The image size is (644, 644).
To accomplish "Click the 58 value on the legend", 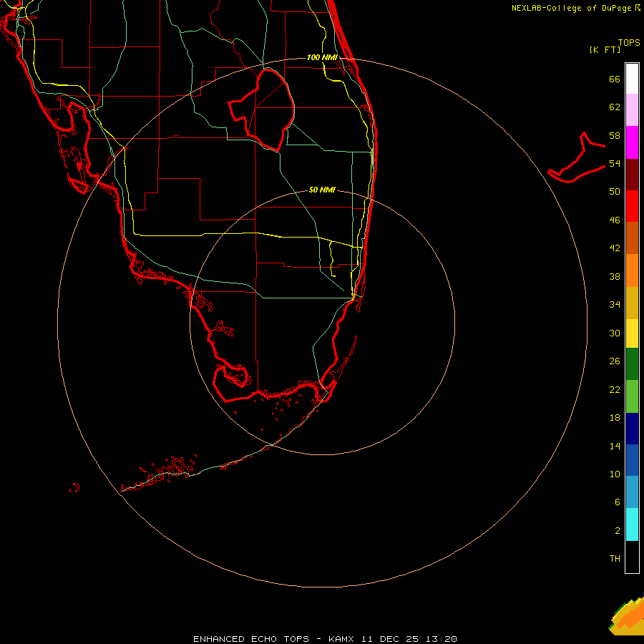I will [615, 135].
